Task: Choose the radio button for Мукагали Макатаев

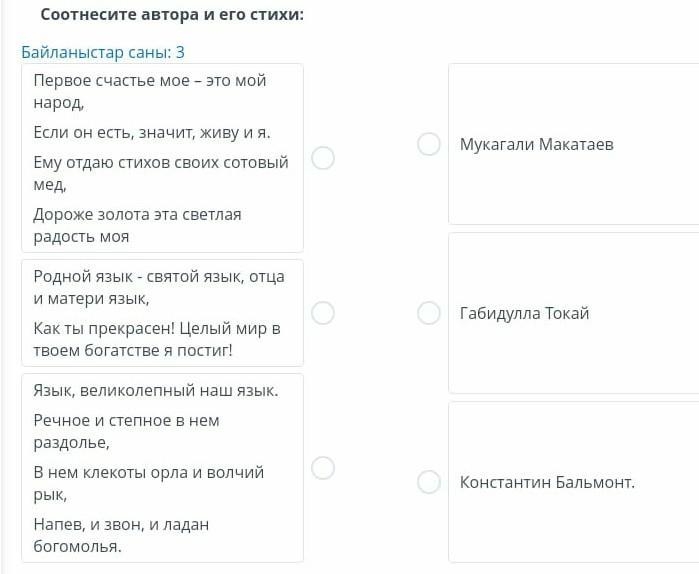Action: [429, 144]
